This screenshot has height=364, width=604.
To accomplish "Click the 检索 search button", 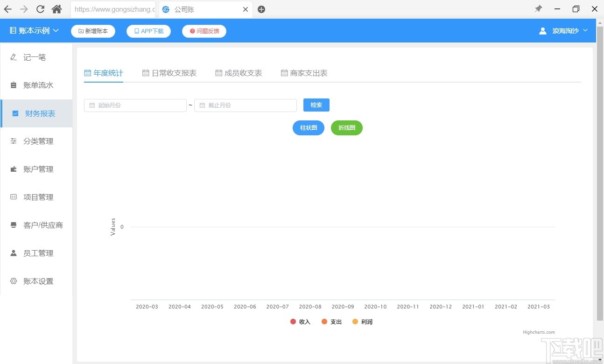I will (x=316, y=105).
